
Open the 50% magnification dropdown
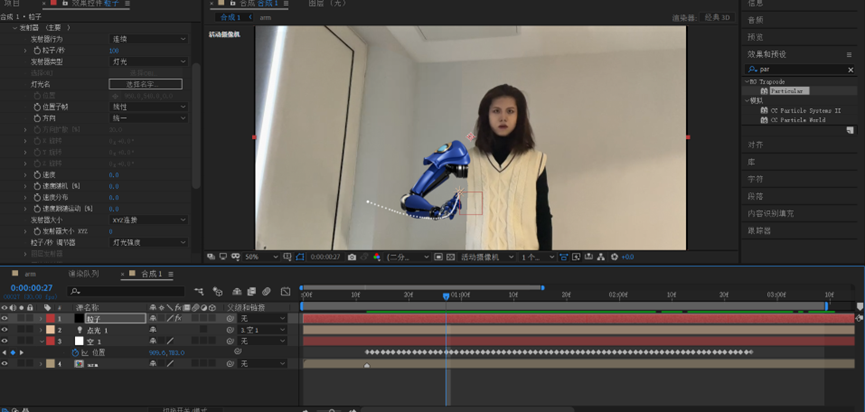pos(261,257)
